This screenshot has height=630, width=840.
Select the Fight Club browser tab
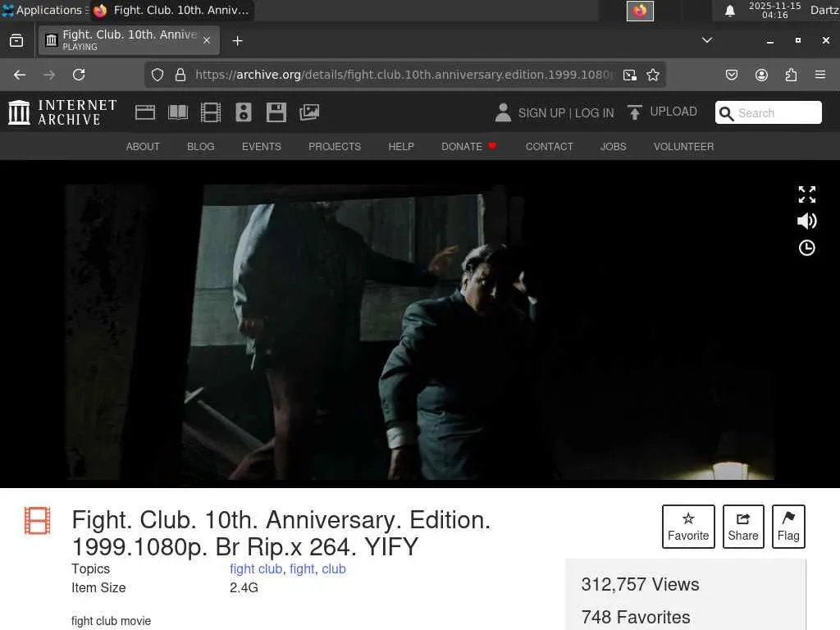[x=129, y=40]
